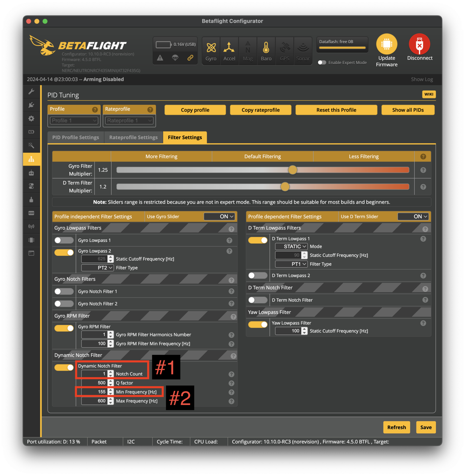Image resolution: width=465 pixels, height=476 pixels.
Task: Click the D Term Filter Multiplier slider handle
Action: (285, 187)
